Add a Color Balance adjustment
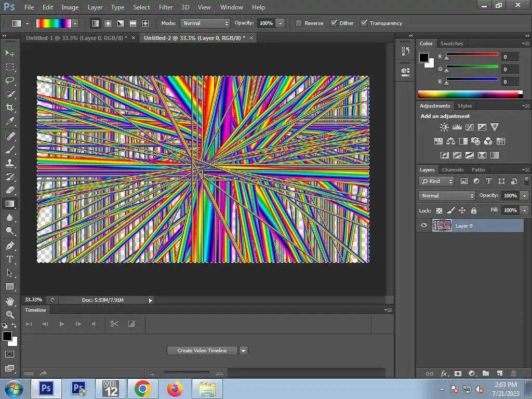This screenshot has width=532, height=399. click(450, 141)
